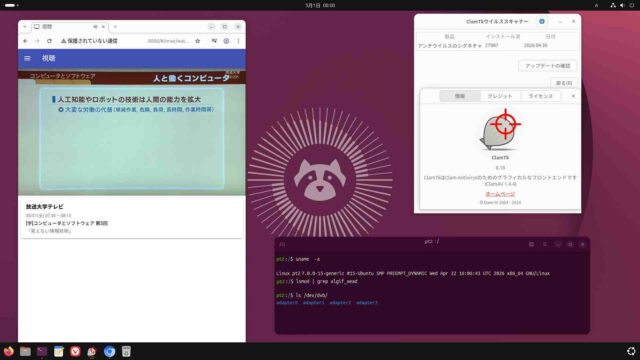Click アップデートの確認 button in ClamTk
The image size is (640, 360).
tap(547, 66)
